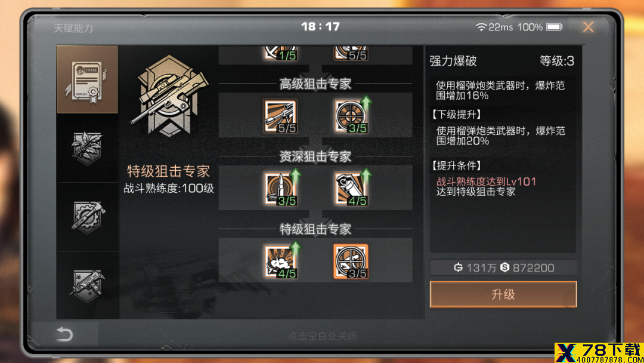Select the explosion blast skill at 4/5

(x=280, y=262)
